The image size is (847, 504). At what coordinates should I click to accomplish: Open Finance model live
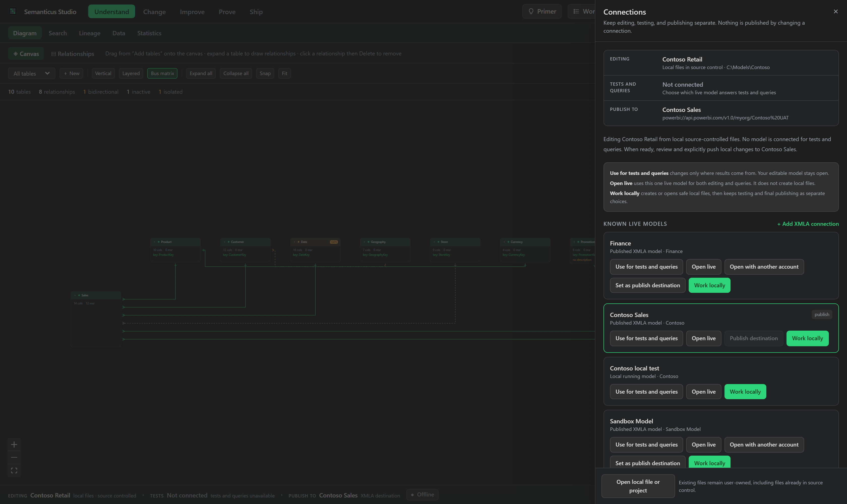[704, 267]
